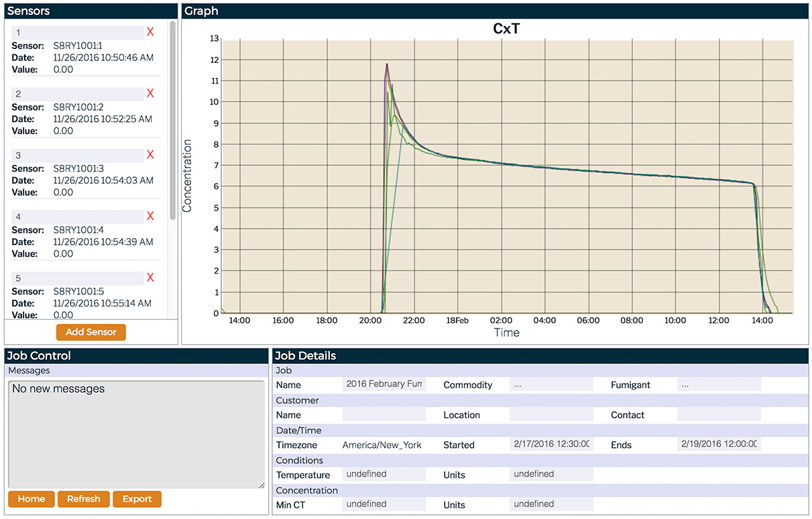812x519 pixels.
Task: Edit the Temperature field showing undefined
Action: pos(384,475)
